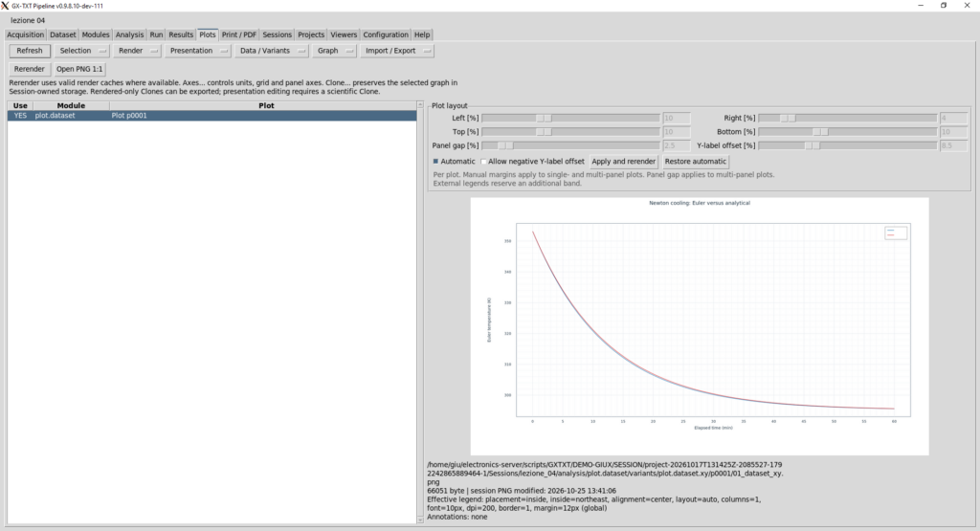Select the plot.dataset Plot p0001 row
This screenshot has height=531, width=980.
(x=212, y=116)
